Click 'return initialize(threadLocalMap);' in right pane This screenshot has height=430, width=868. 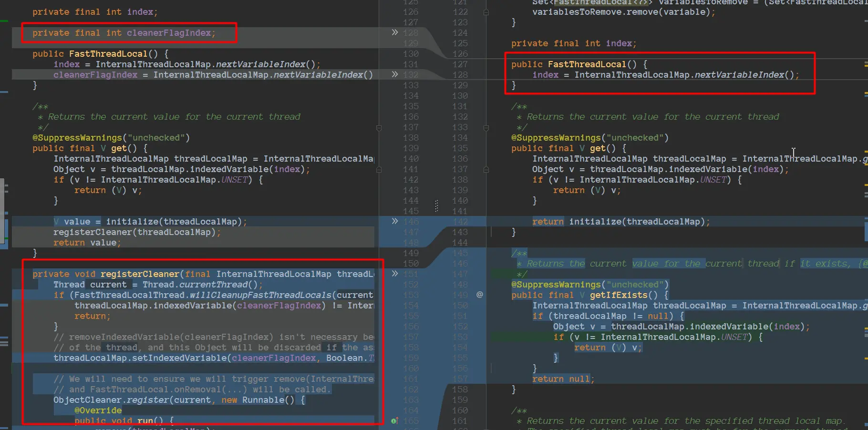click(621, 222)
